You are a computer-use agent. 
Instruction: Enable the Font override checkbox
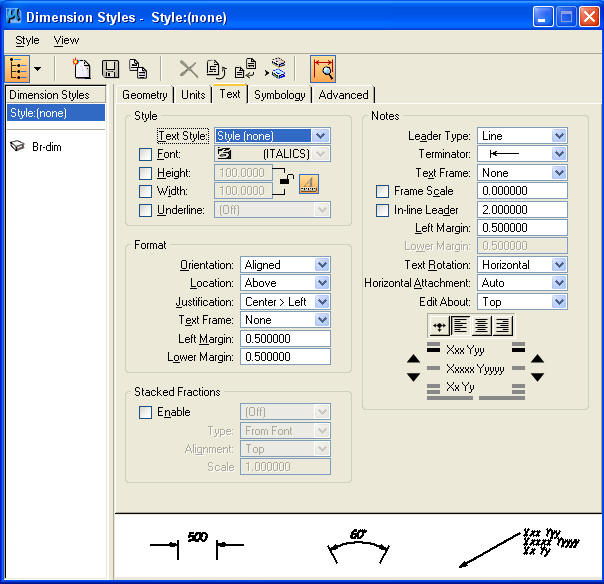coord(146,155)
